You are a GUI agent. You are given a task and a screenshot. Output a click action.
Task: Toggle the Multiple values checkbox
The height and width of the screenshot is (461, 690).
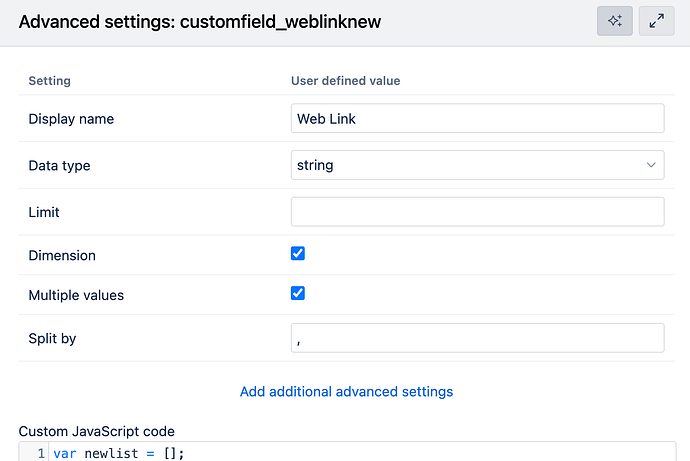coord(298,293)
